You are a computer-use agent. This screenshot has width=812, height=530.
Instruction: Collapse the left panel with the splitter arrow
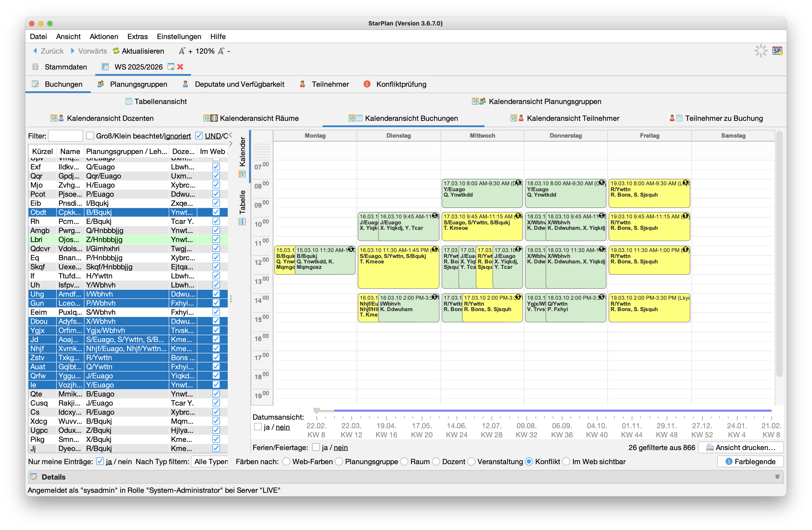[231, 135]
